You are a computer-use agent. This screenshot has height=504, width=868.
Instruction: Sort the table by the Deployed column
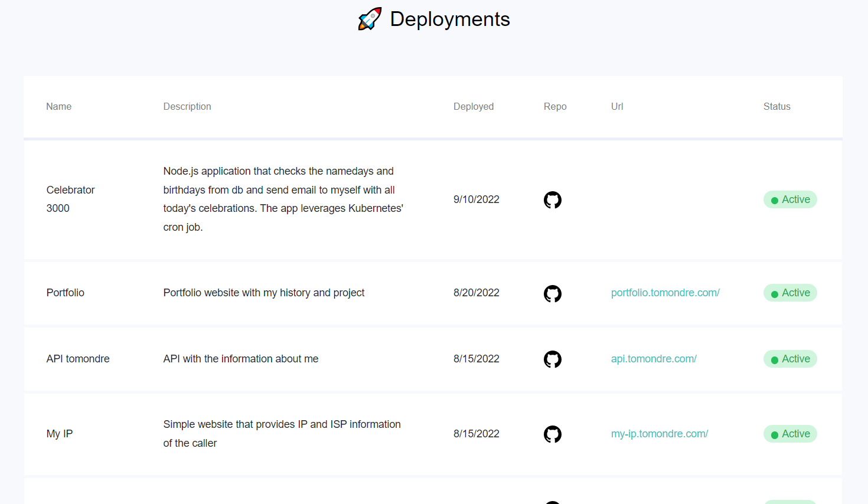pos(474,106)
